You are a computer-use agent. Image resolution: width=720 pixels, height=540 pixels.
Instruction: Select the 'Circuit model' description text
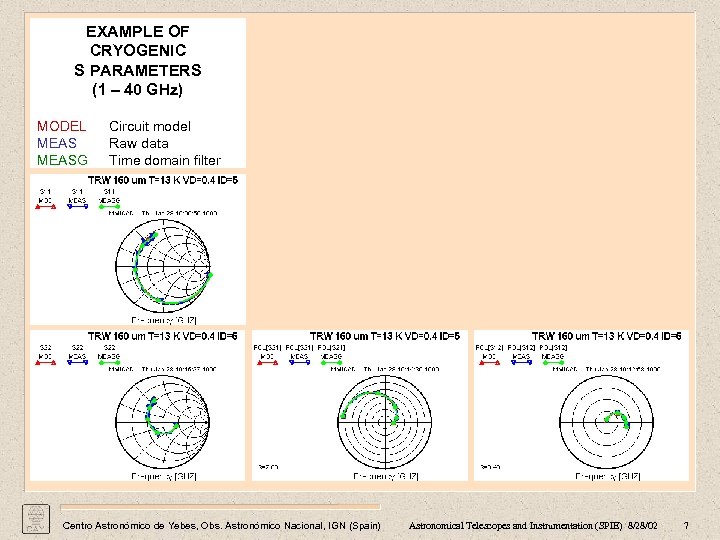(x=150, y=126)
